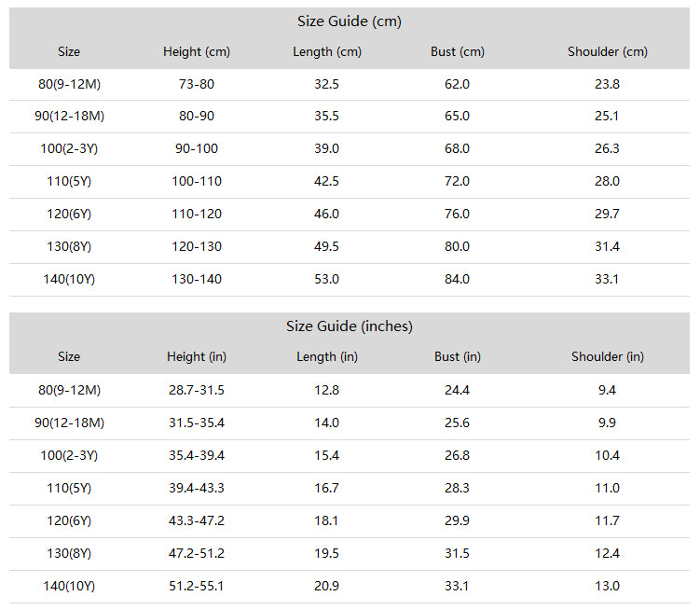Click the bust value 26.8 in inches
This screenshot has height=610, width=700.
pos(457,456)
